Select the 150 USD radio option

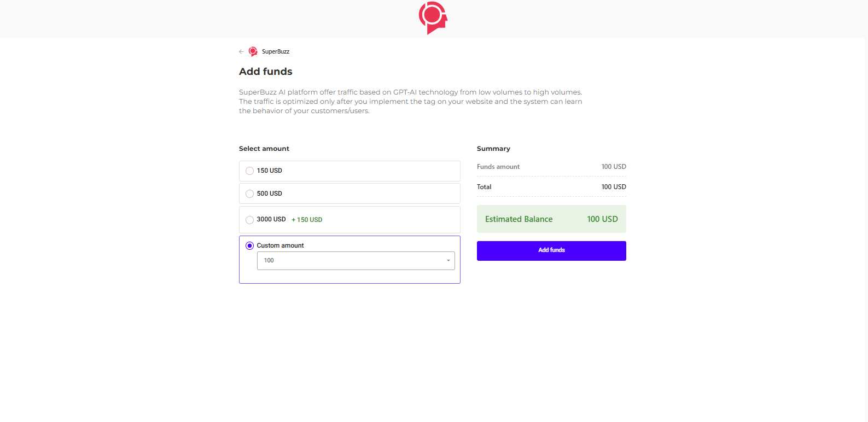tap(249, 171)
